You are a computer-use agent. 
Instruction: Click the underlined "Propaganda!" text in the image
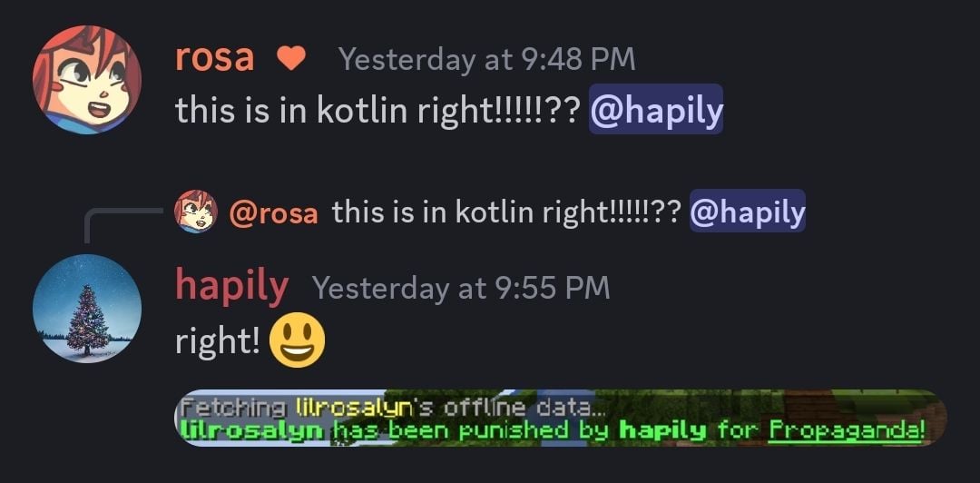click(847, 431)
